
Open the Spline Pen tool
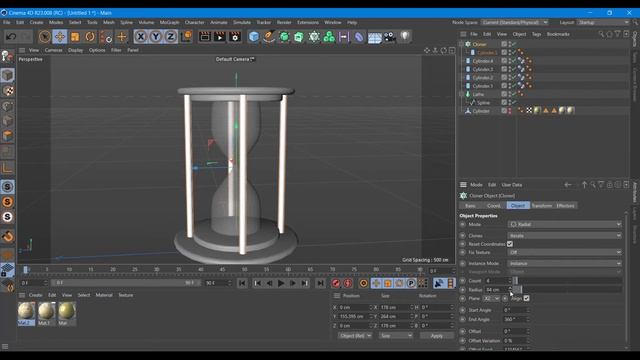(269, 37)
